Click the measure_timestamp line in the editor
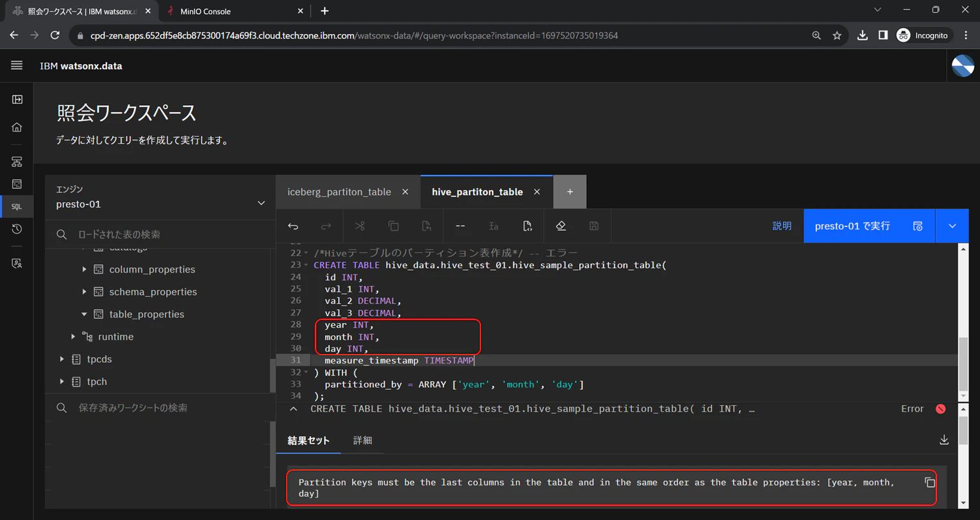 point(399,360)
